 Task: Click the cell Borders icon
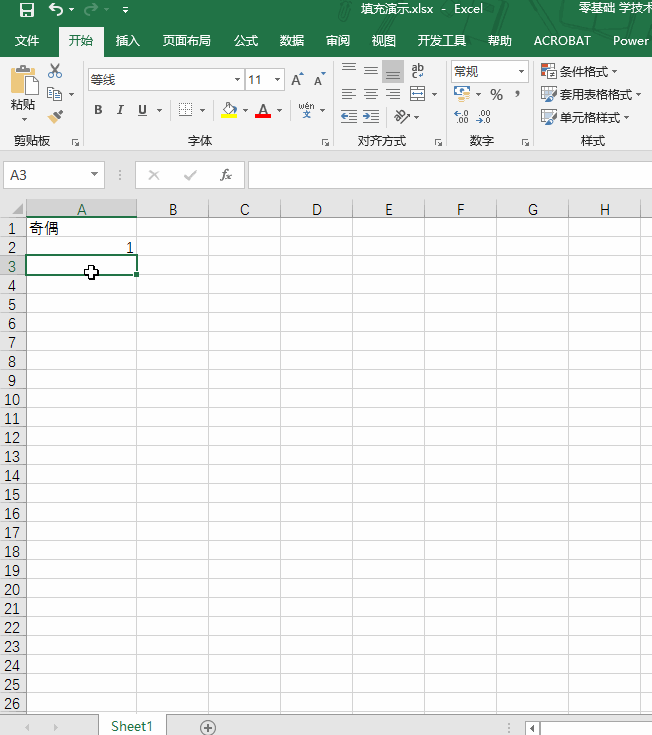tap(186, 110)
